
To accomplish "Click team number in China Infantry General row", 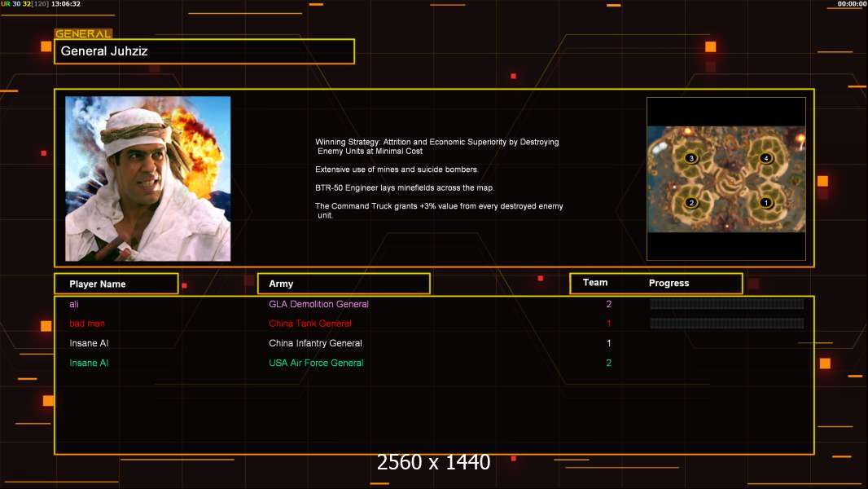I will point(609,343).
